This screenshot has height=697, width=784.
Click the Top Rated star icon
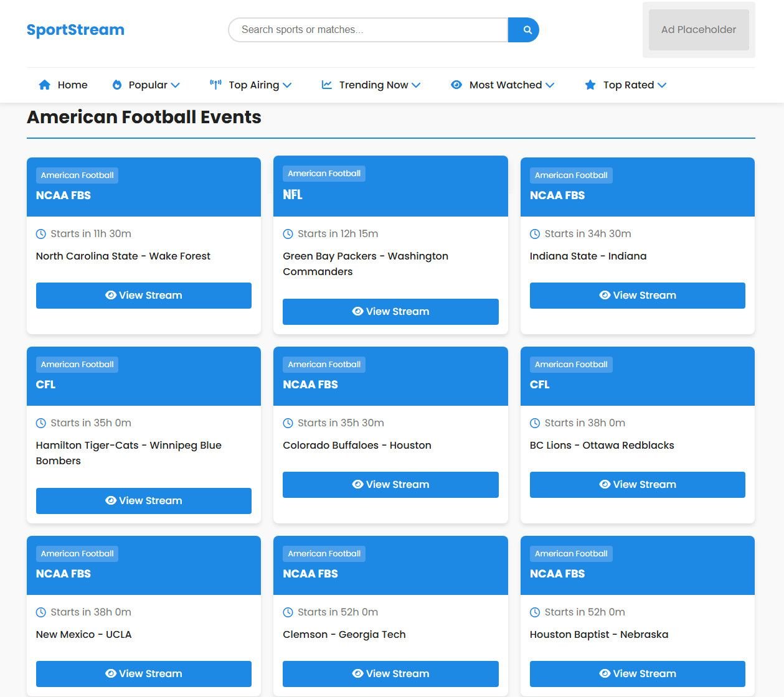click(x=590, y=85)
